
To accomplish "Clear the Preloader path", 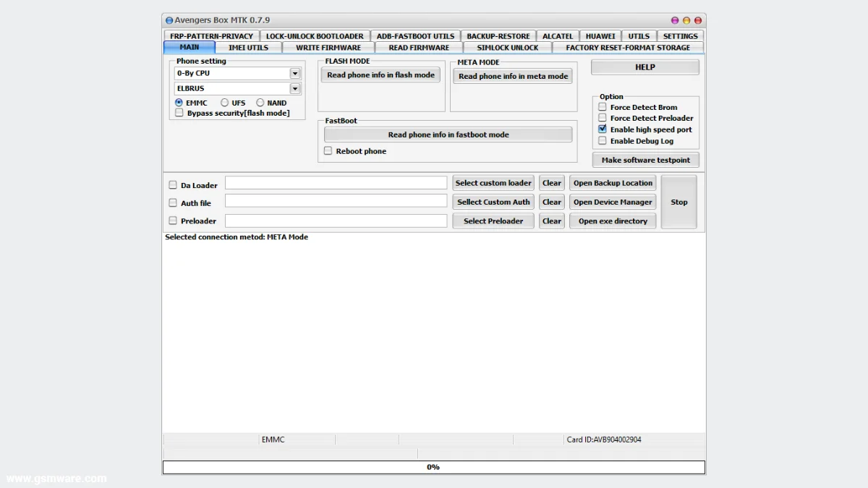I will [x=552, y=221].
